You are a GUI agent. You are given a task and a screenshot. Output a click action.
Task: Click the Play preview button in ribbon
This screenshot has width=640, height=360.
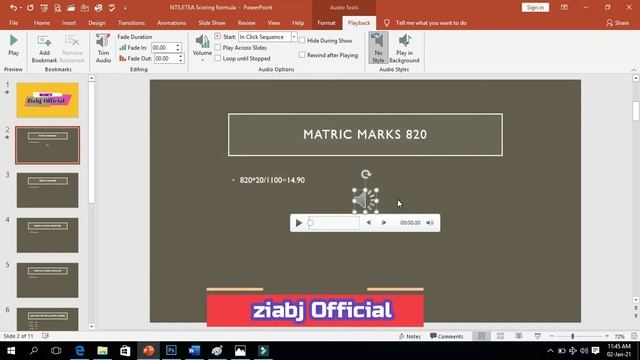pos(13,45)
